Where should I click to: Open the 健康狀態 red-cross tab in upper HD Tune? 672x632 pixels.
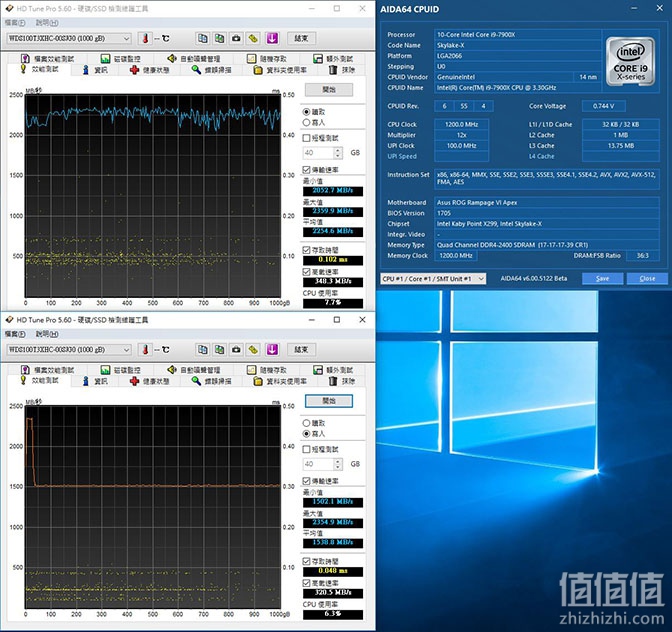pos(150,70)
